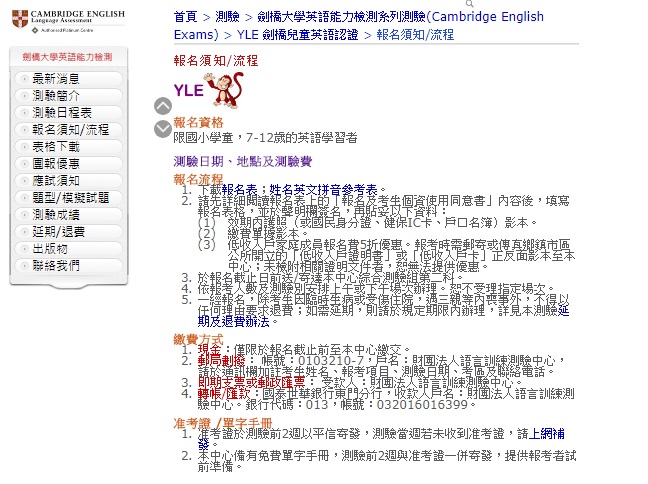Image resolution: width=648 pixels, height=484 pixels.
Task: Click 報名須知/流程 breadcrumb link
Action: pos(415,34)
